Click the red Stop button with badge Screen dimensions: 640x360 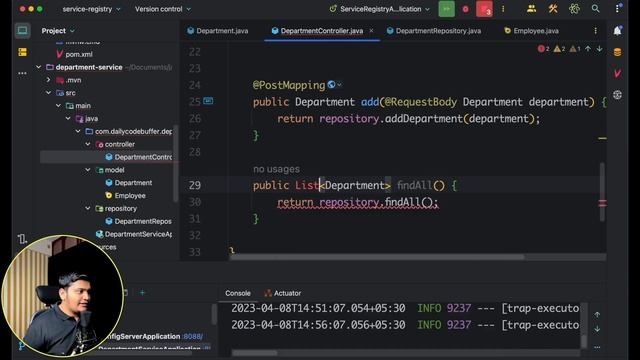point(484,9)
